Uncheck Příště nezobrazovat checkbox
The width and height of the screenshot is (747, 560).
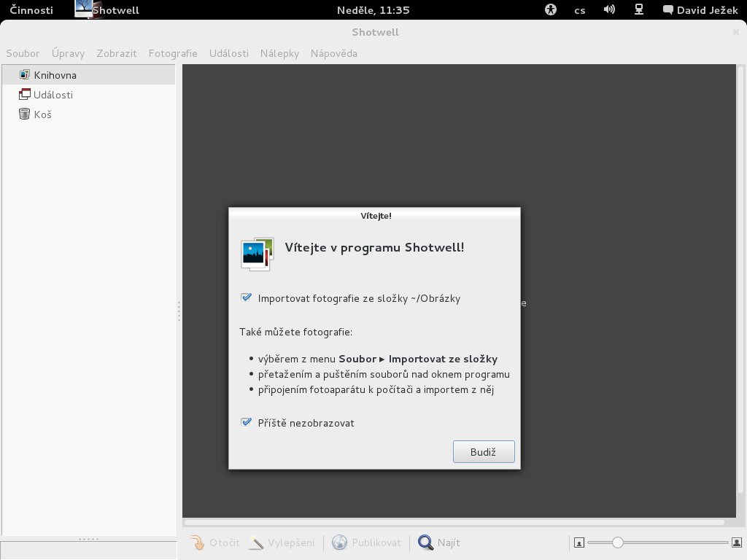247,422
